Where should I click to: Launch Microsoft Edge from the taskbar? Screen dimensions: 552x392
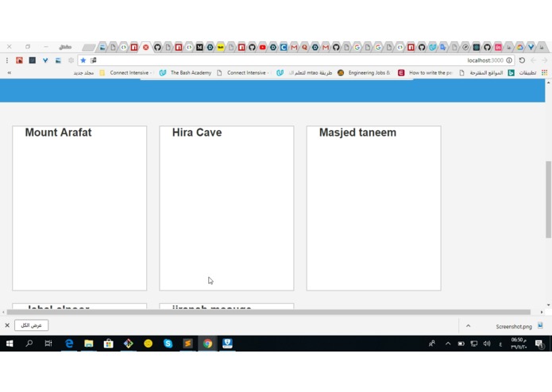(x=69, y=344)
